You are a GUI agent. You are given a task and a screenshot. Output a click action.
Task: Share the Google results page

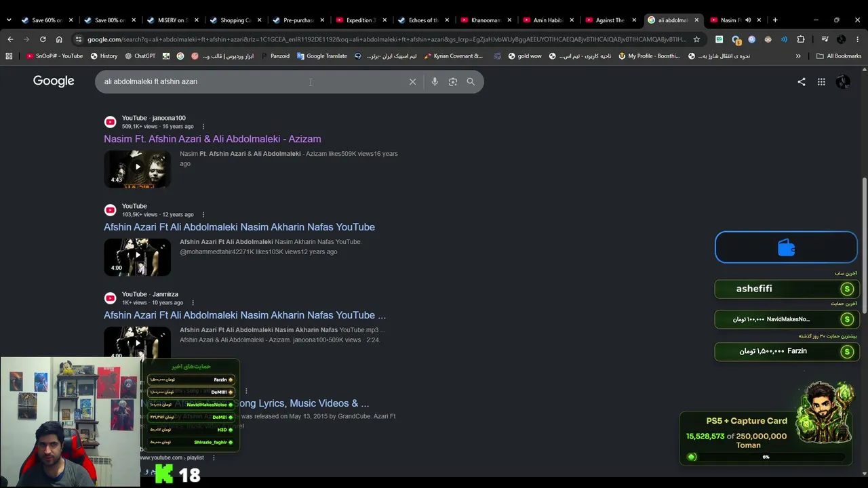(802, 82)
